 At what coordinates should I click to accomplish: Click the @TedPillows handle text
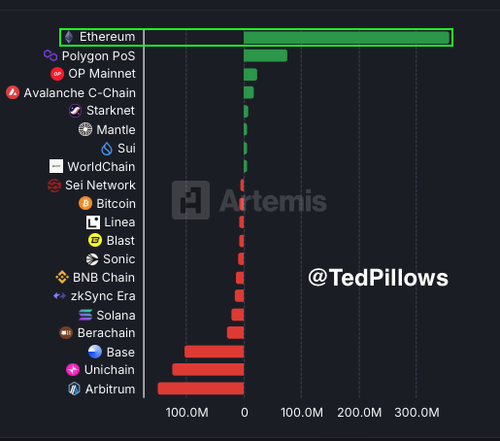point(378,278)
